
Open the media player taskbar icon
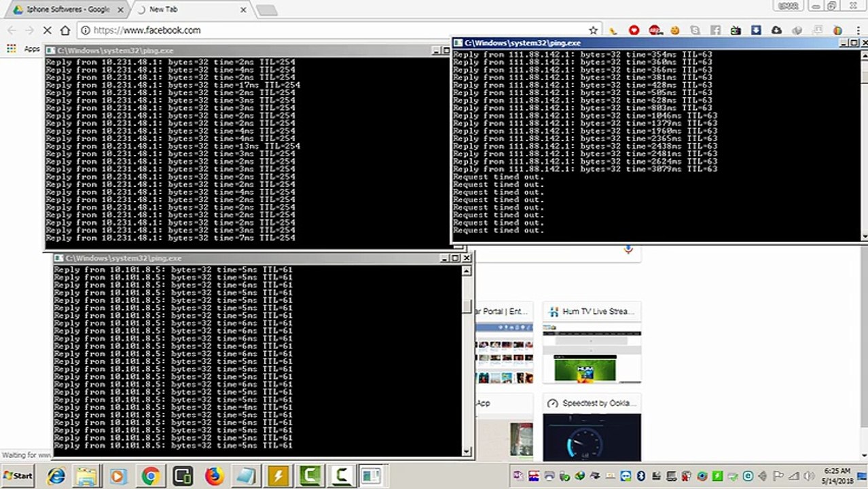tap(119, 476)
